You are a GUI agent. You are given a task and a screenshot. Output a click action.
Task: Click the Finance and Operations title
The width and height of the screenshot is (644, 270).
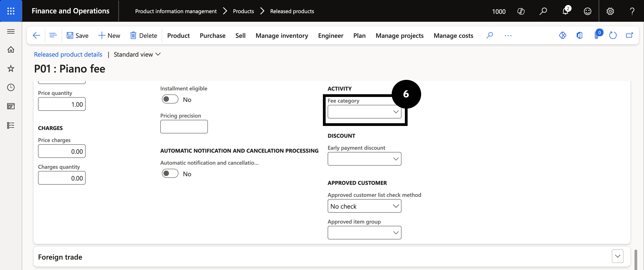70,11
